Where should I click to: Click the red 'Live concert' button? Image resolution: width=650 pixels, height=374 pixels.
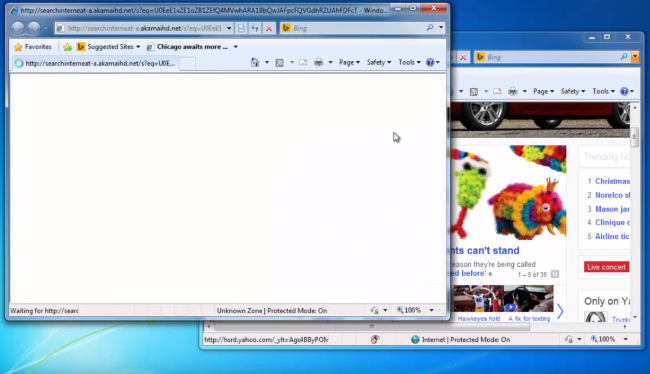pyautogui.click(x=606, y=267)
